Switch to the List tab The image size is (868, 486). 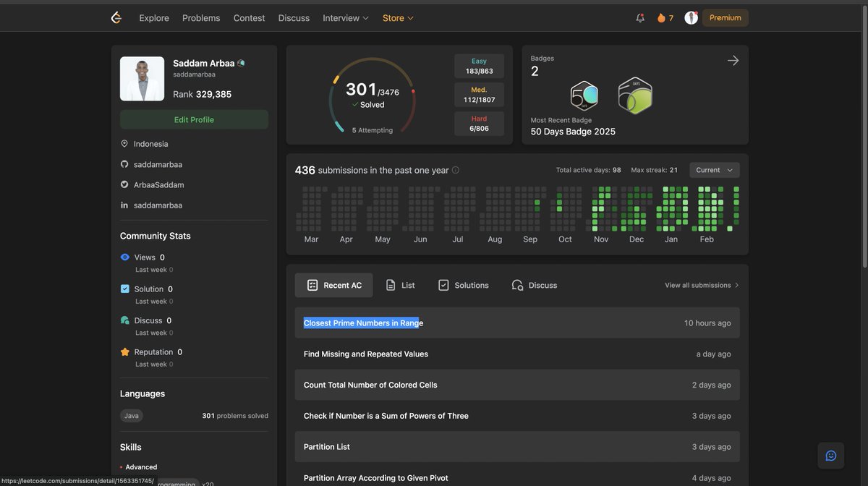[401, 285]
